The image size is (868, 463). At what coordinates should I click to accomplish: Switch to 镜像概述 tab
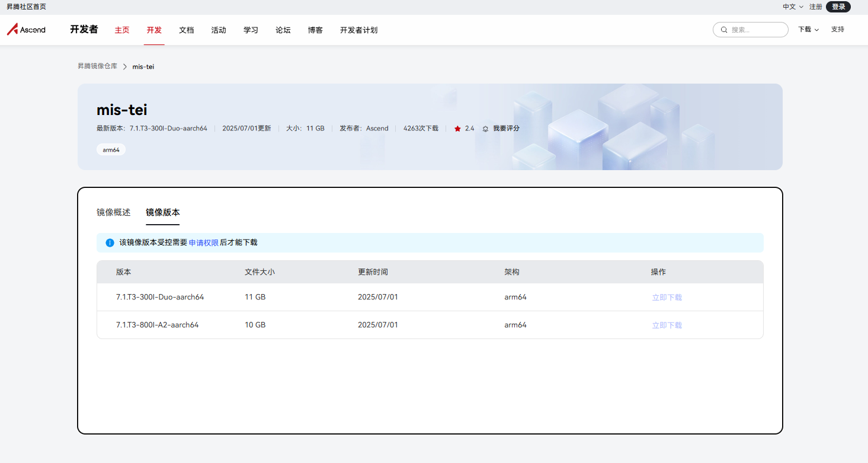pos(114,212)
